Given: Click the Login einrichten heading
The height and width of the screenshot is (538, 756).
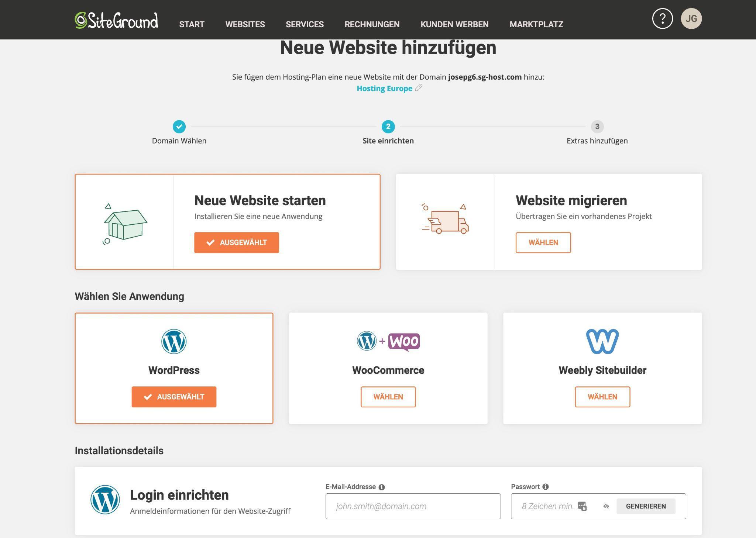Looking at the screenshot, I should tap(179, 495).
